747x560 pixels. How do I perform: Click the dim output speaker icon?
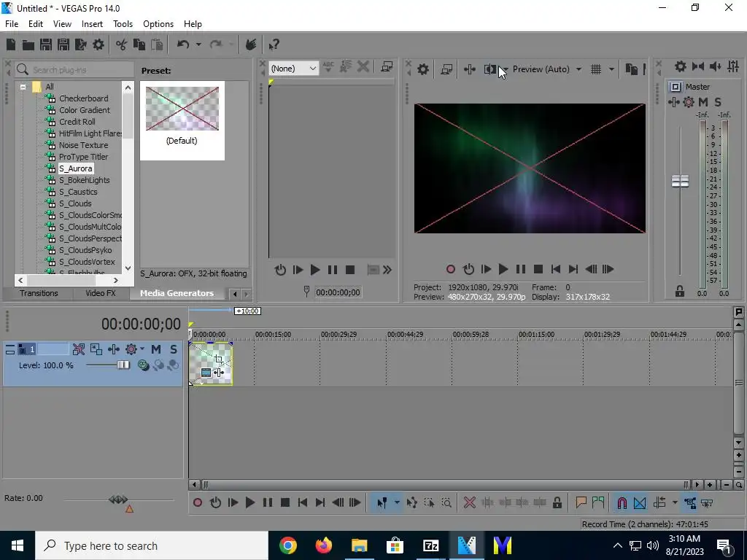point(715,66)
